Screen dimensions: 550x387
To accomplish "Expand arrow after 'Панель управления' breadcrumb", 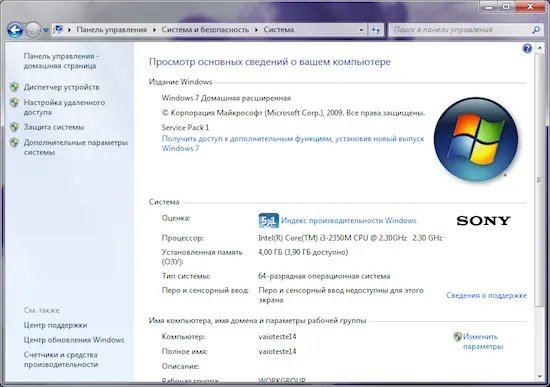I will point(154,30).
